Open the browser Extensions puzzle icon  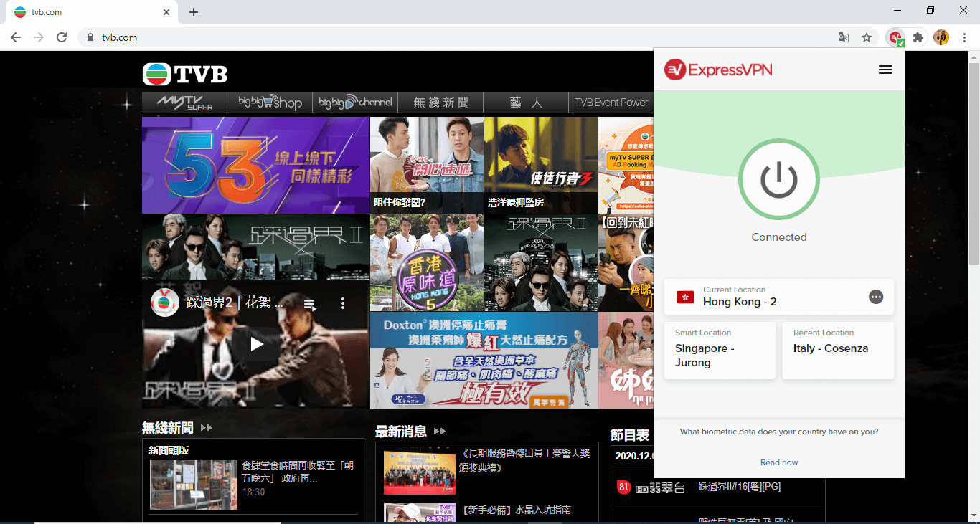(x=919, y=37)
